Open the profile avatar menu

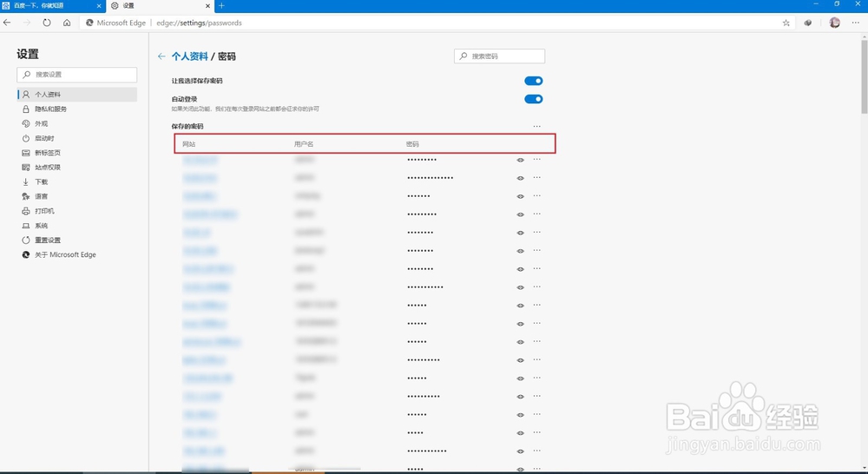[835, 23]
